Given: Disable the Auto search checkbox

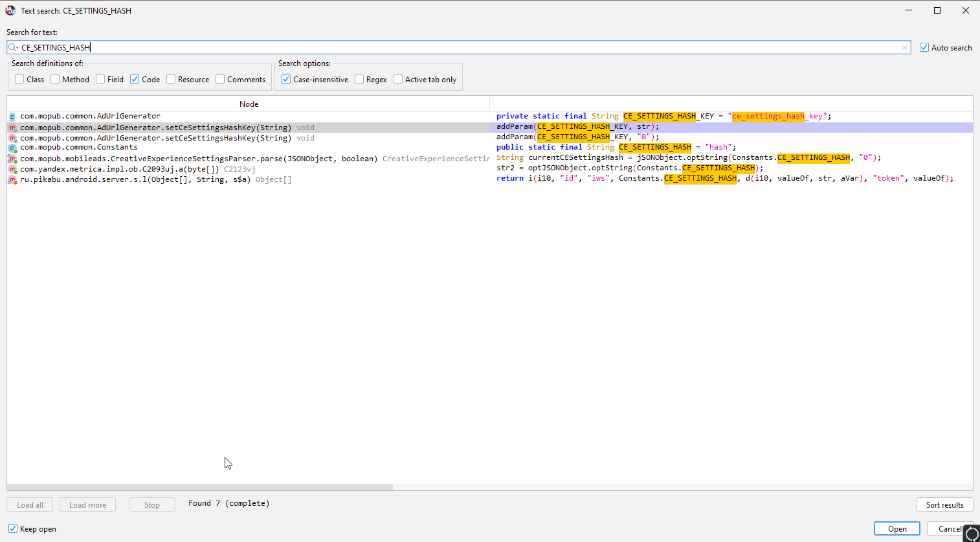Looking at the screenshot, I should click(x=924, y=47).
